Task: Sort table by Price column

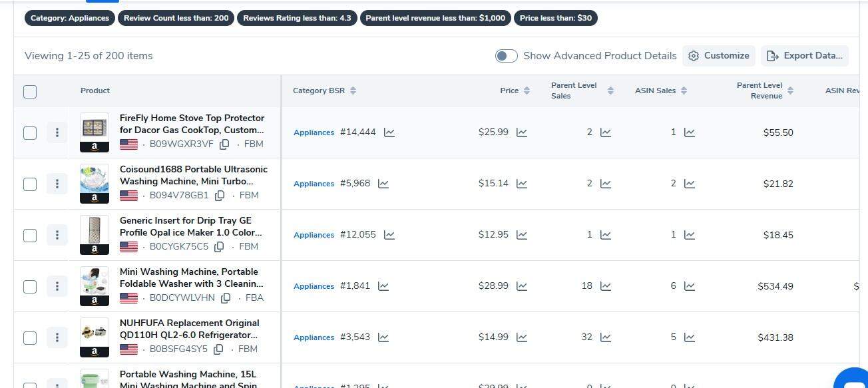Action: coord(527,91)
